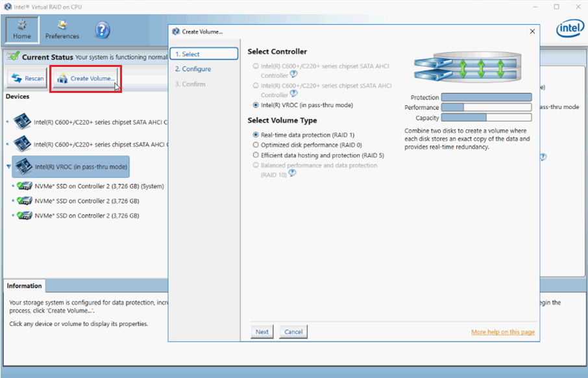The width and height of the screenshot is (588, 378).
Task: Collapse the Intel(R) VROC device tree arrow
Action: (8, 166)
